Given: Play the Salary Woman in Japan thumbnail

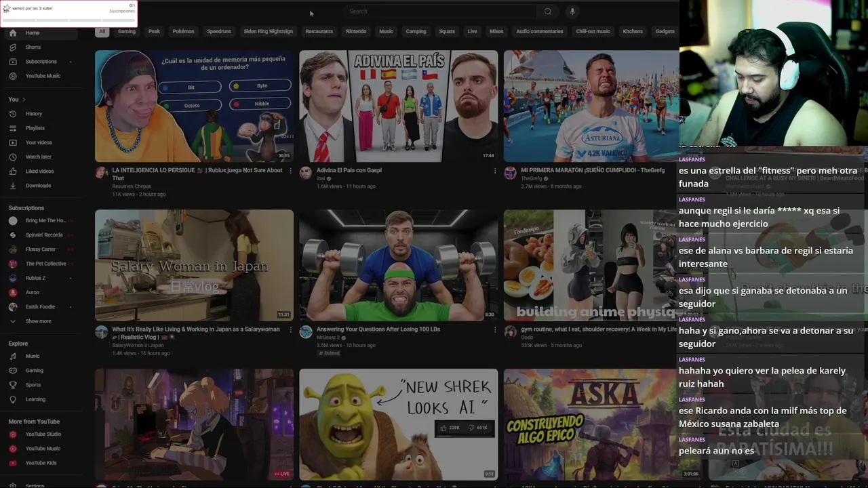Looking at the screenshot, I should pyautogui.click(x=194, y=265).
